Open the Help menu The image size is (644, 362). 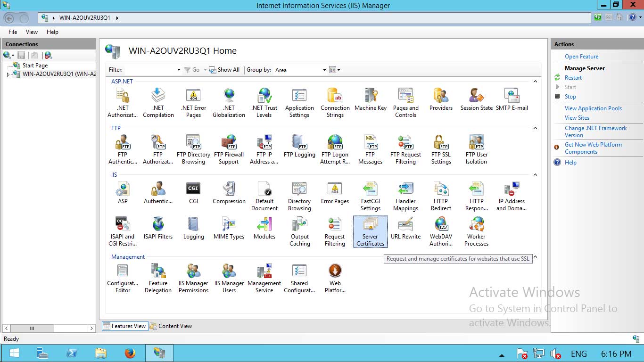pyautogui.click(x=52, y=32)
